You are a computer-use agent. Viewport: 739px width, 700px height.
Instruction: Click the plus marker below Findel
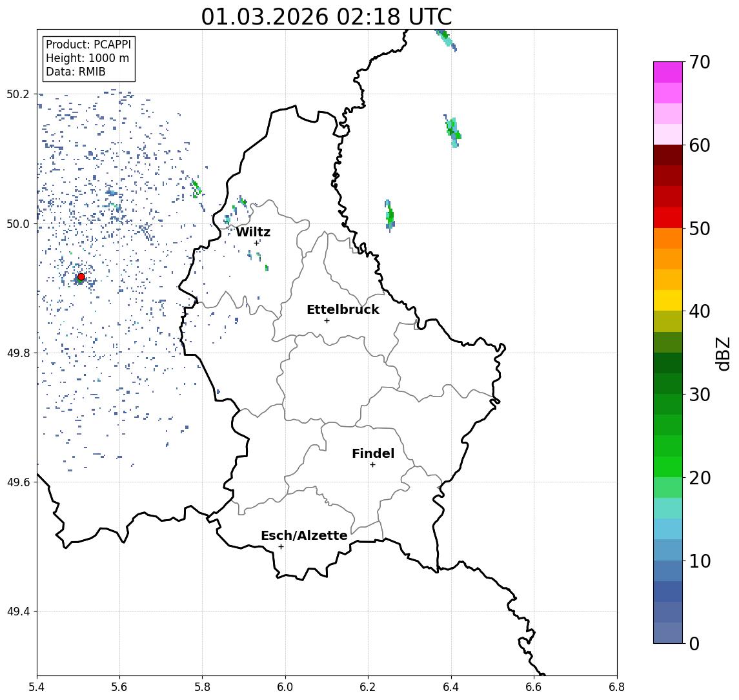(372, 464)
